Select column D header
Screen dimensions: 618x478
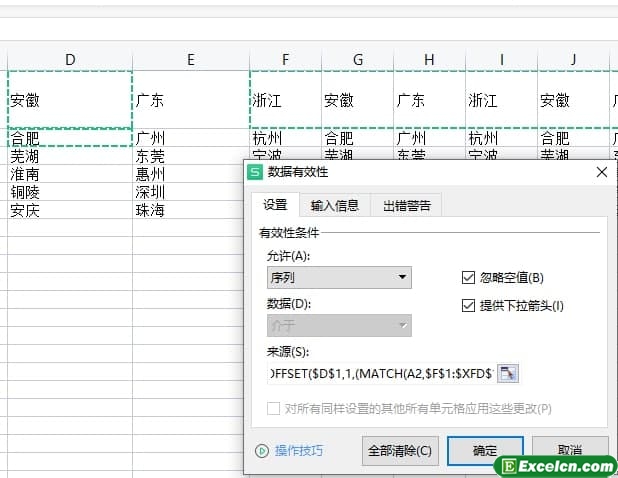(70, 60)
